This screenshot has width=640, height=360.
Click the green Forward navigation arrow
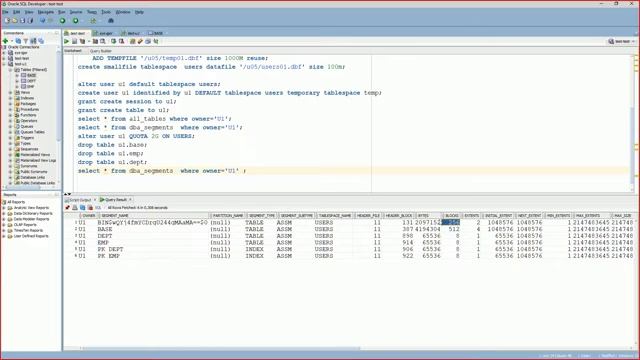(x=76, y=20)
